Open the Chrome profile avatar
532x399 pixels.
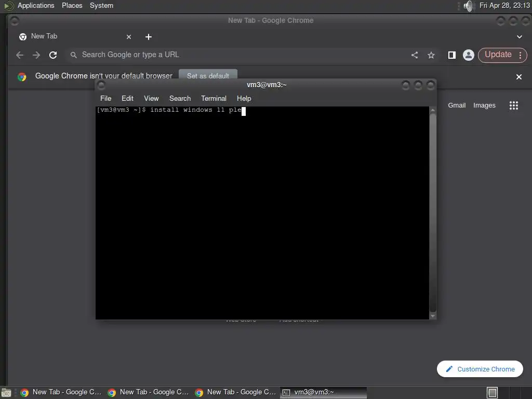point(469,55)
